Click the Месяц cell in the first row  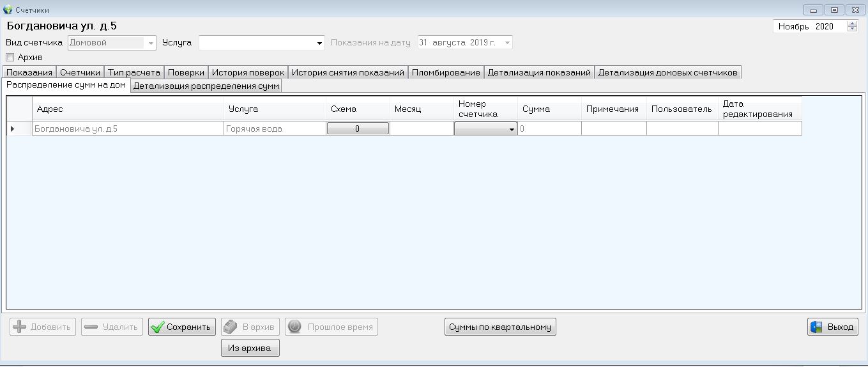(x=422, y=129)
